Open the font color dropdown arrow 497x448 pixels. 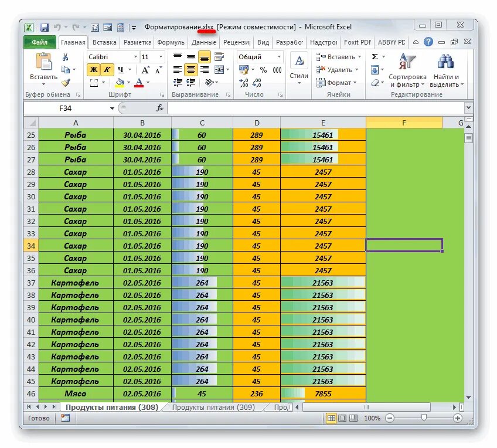click(x=148, y=83)
